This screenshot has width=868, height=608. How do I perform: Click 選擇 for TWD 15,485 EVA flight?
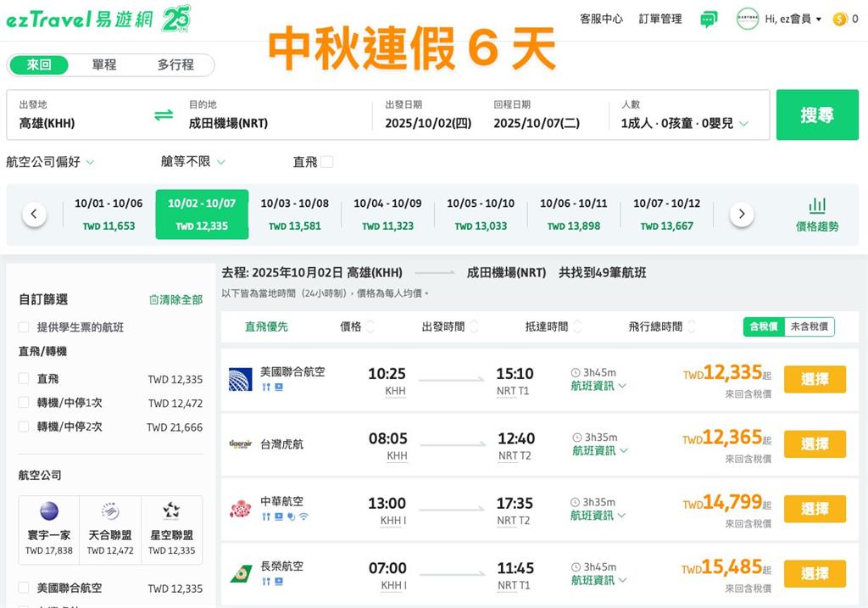(x=815, y=574)
